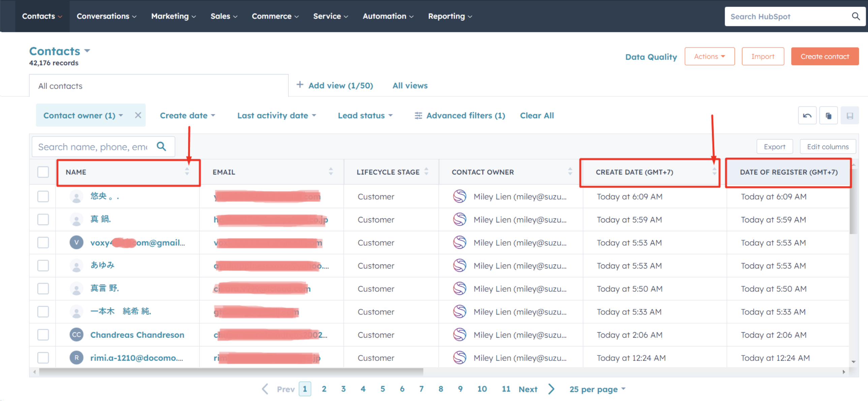Image resolution: width=868 pixels, height=401 pixels.
Task: Click the clone view copy icon
Action: coord(828,116)
